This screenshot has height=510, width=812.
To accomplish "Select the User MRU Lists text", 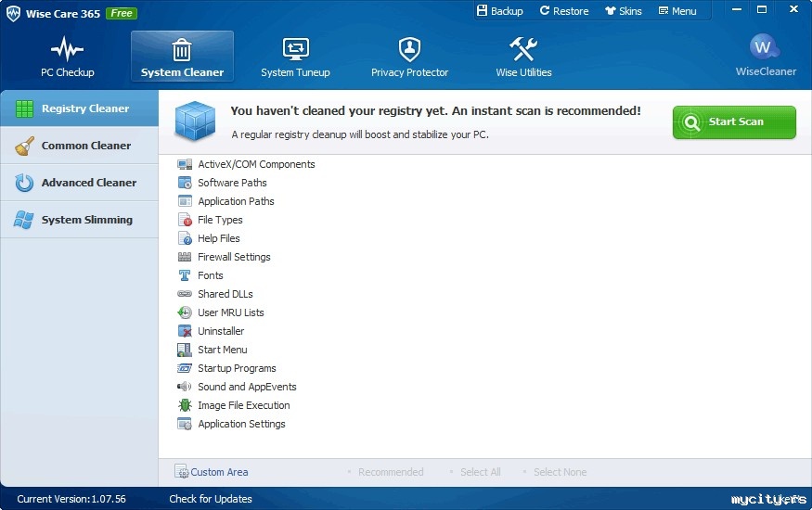I will 230,312.
